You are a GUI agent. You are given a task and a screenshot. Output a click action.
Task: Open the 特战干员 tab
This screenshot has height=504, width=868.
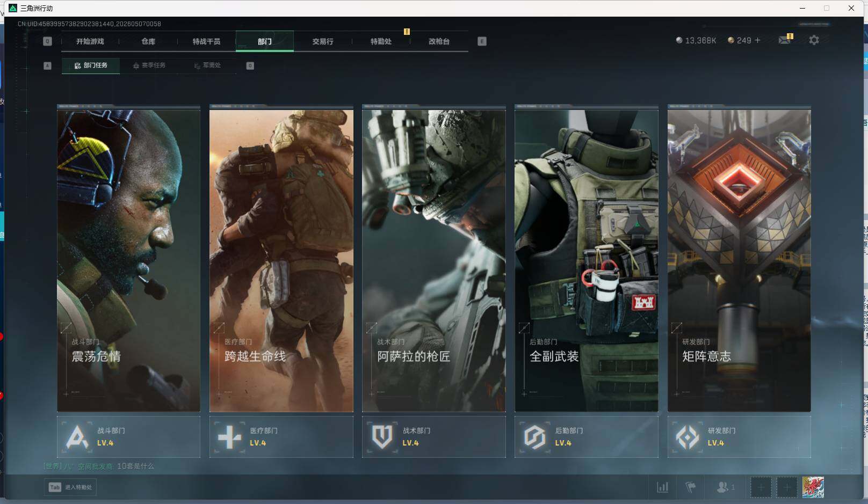[206, 41]
